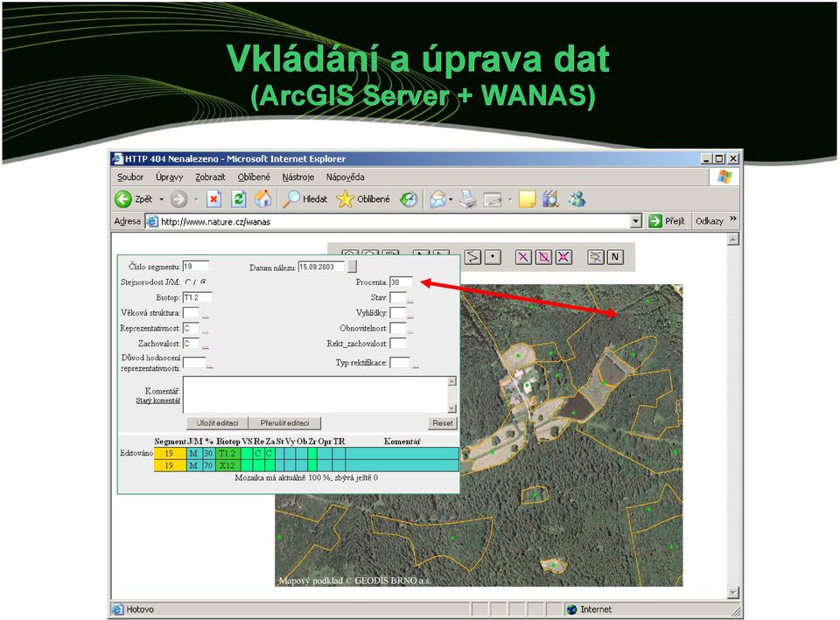This screenshot has width=840, height=620.
Task: Click the 70 percent table cell
Action: coord(208,465)
